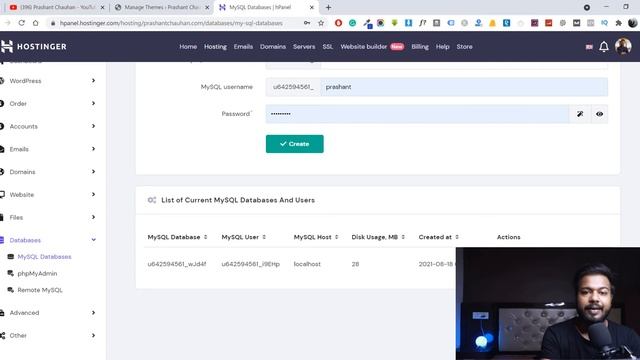Open the user profile avatar
640x360 pixels.
click(x=623, y=47)
